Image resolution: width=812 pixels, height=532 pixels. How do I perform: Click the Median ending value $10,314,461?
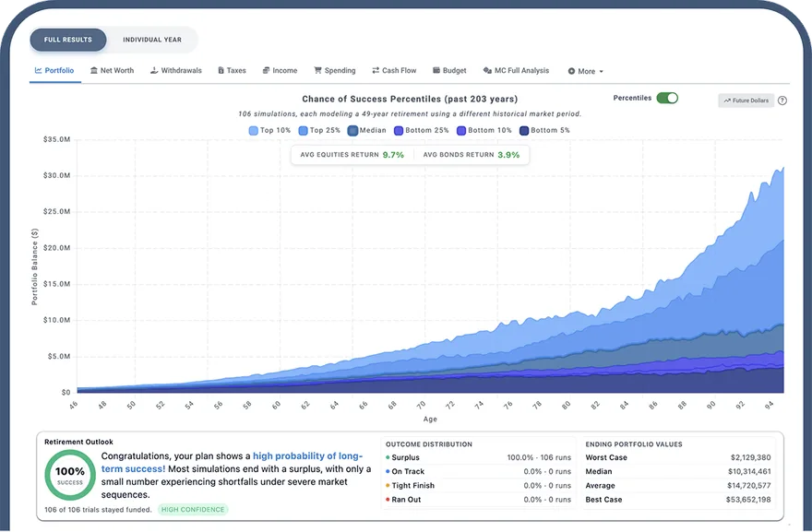(x=749, y=471)
